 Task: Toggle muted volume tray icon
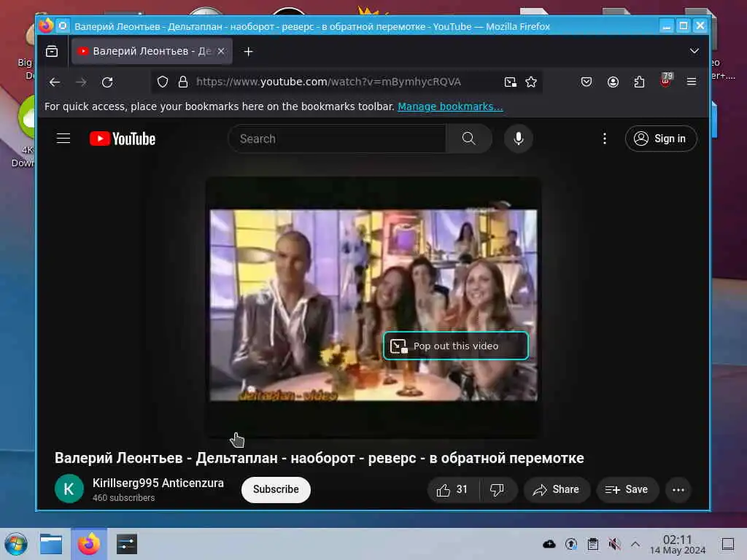click(614, 544)
